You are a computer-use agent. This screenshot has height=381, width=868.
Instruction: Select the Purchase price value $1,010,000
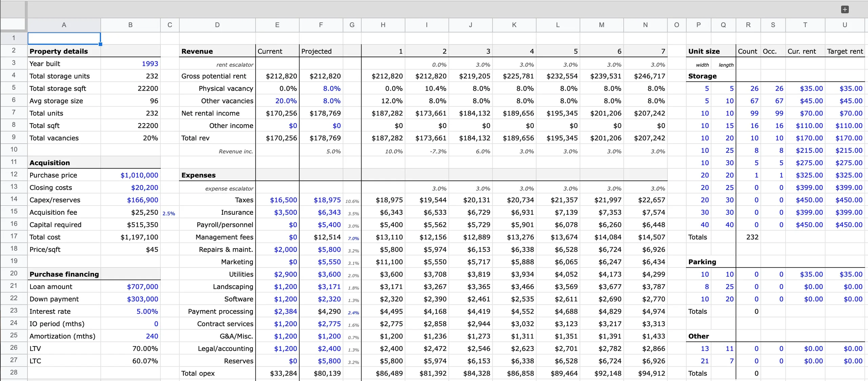139,175
